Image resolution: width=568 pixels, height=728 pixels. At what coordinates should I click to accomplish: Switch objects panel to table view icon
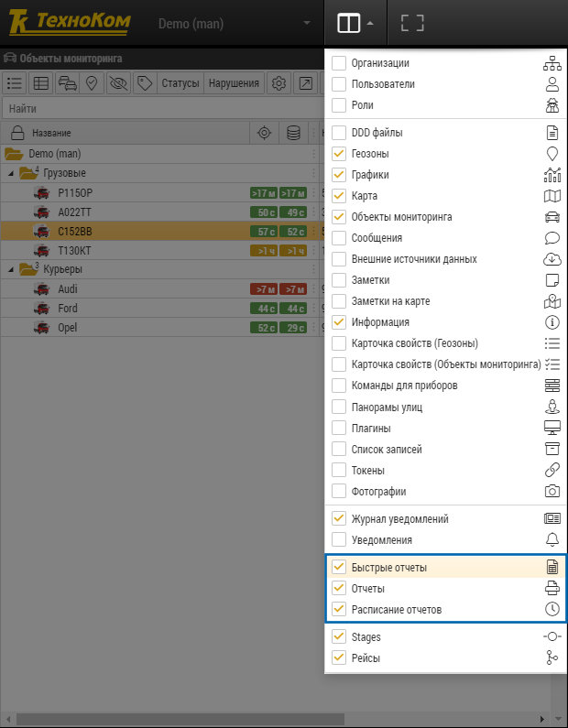41,83
